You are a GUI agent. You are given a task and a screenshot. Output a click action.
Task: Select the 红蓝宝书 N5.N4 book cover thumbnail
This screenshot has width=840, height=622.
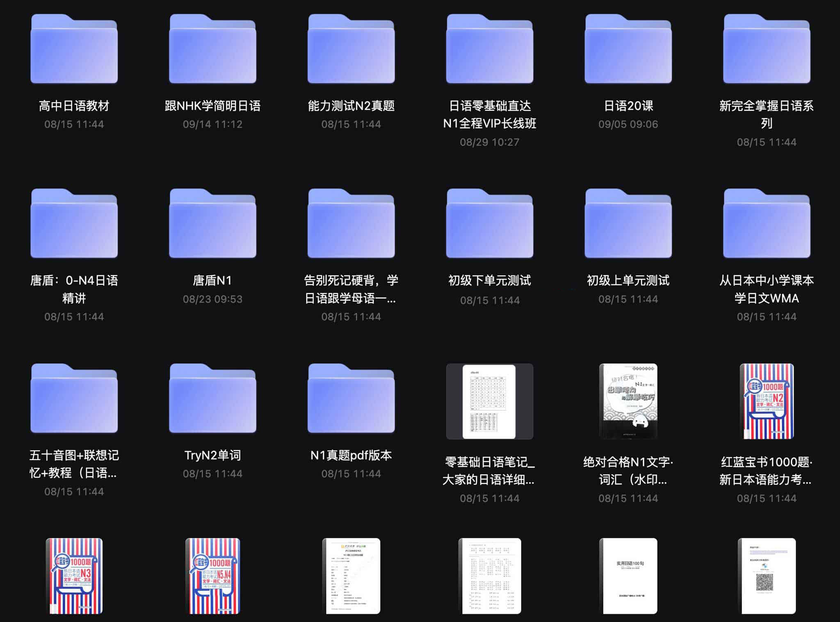[x=212, y=576]
